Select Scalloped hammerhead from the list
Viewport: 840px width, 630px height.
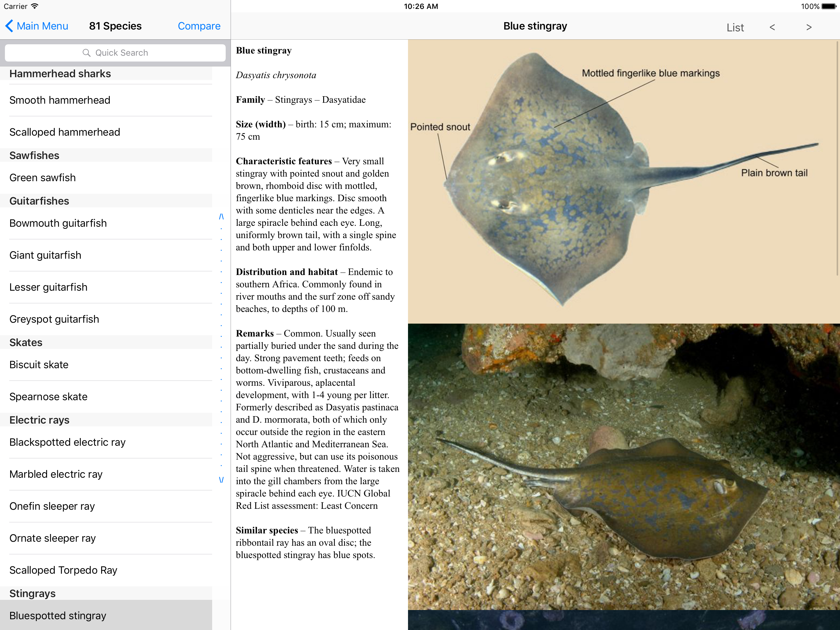point(106,132)
